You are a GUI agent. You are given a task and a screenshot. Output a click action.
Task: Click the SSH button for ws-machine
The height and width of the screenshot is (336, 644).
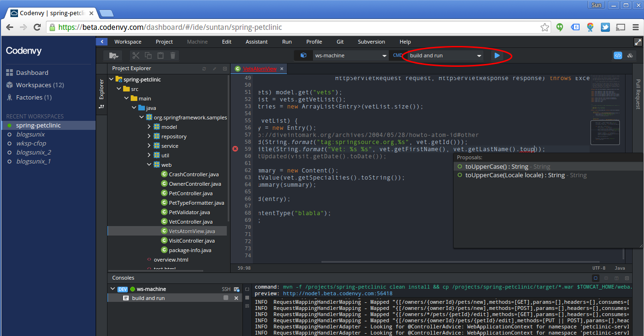click(x=226, y=289)
